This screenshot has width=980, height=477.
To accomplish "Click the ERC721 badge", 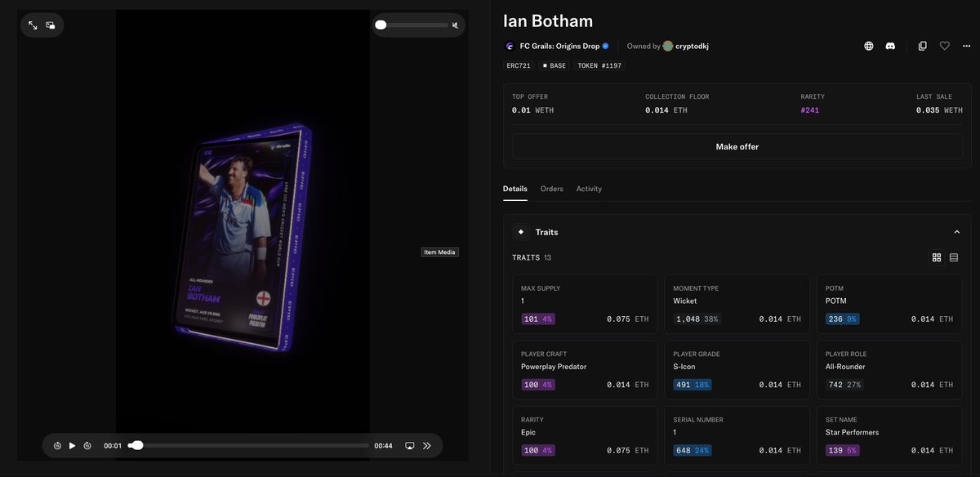I will [519, 65].
